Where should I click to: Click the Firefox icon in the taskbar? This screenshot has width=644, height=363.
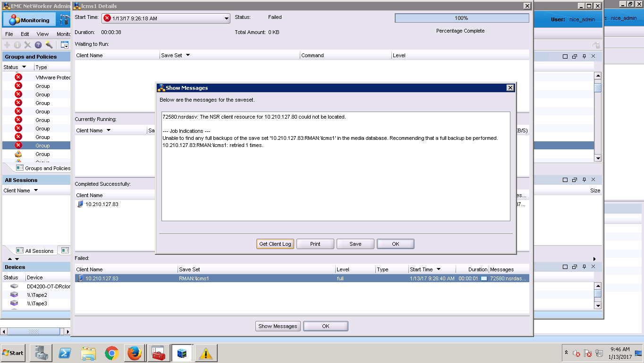(x=135, y=353)
